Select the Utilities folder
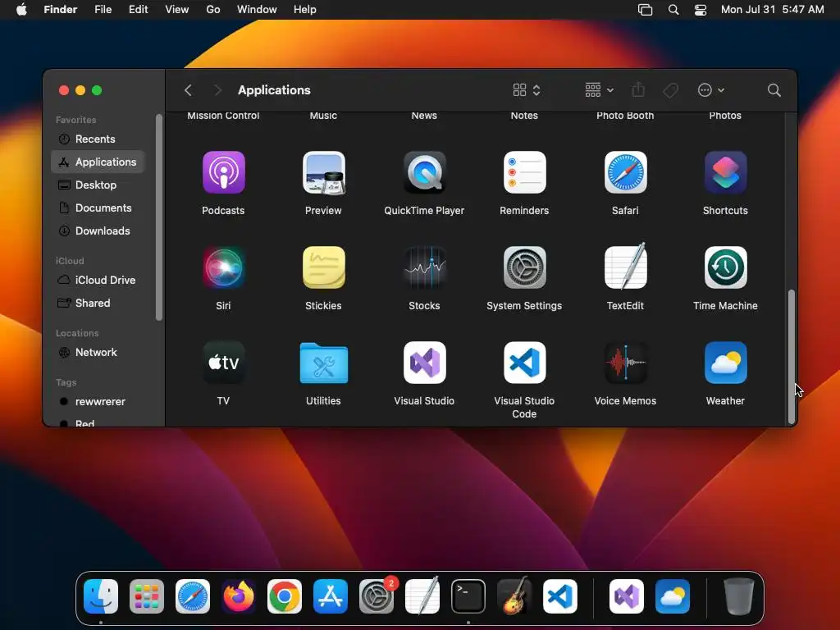This screenshot has height=630, width=840. coord(323,363)
